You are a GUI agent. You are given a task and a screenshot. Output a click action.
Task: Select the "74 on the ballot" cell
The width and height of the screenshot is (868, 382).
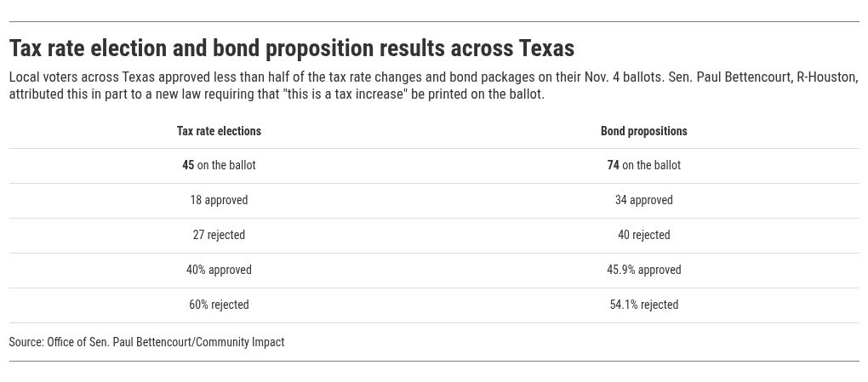[x=643, y=165]
